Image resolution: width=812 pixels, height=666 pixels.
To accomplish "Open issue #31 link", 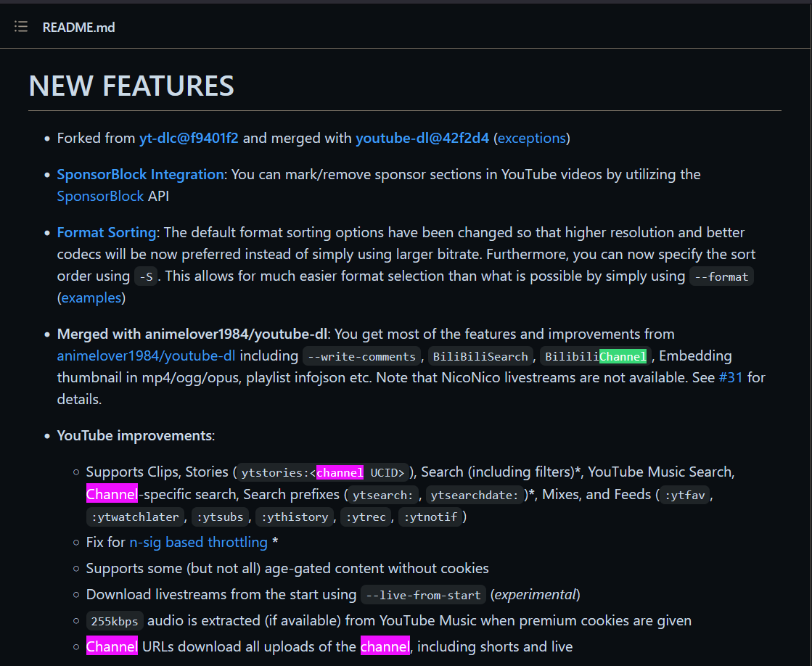I will [731, 377].
